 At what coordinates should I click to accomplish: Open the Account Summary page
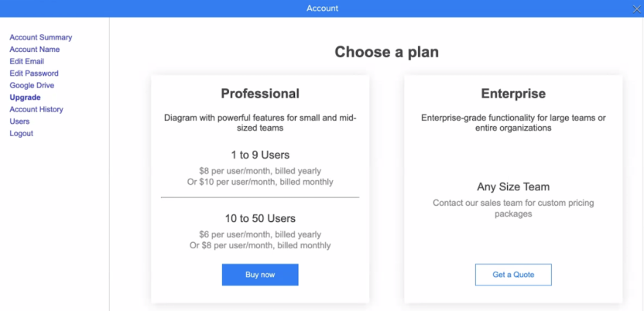pos(41,37)
